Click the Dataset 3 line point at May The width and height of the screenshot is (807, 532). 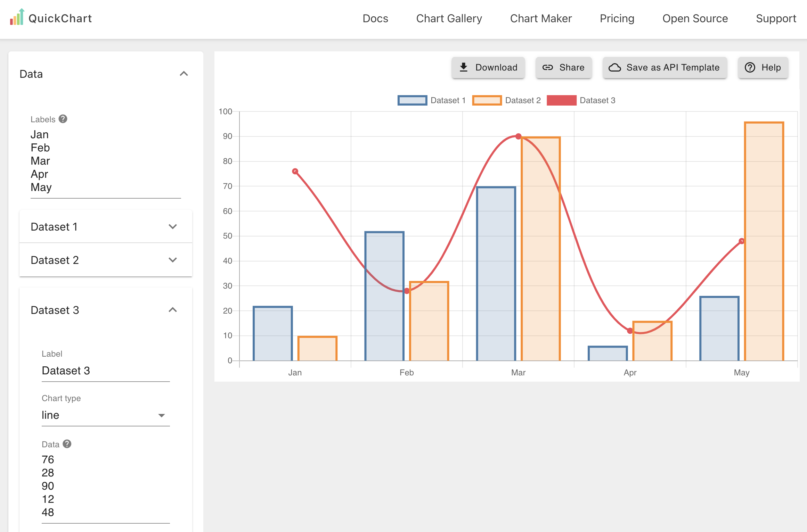tap(741, 241)
